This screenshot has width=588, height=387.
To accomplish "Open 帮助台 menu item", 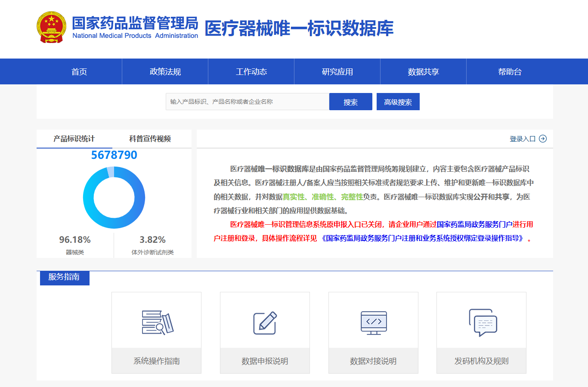I will [510, 71].
